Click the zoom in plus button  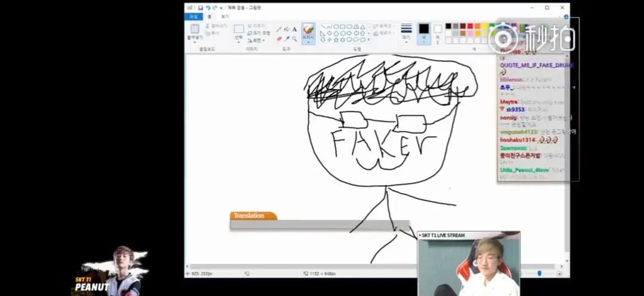click(559, 273)
